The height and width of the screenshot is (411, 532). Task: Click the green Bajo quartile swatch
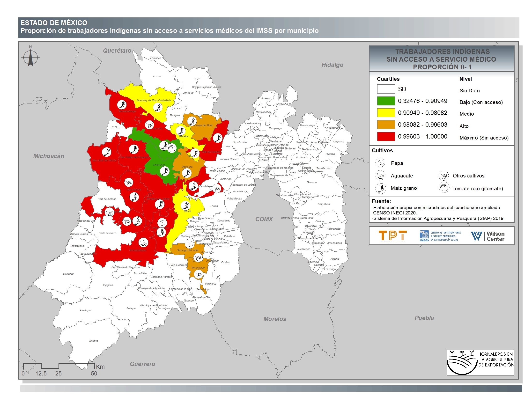[x=386, y=101]
